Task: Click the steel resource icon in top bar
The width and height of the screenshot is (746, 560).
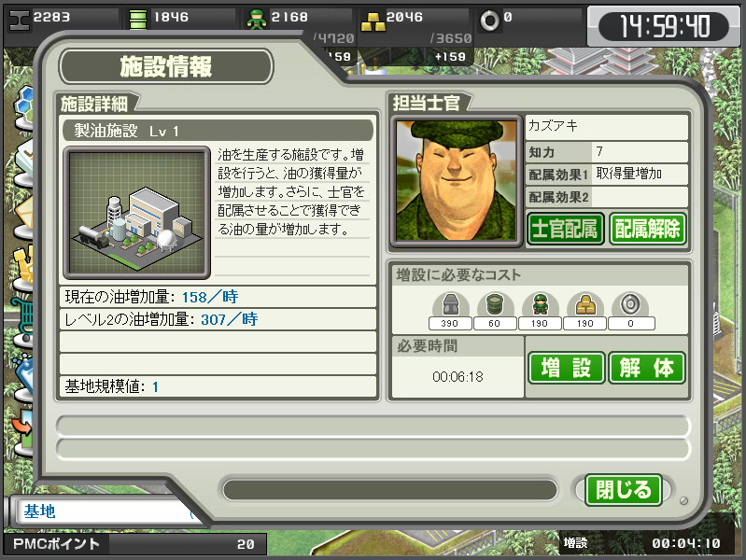Action: [x=19, y=20]
